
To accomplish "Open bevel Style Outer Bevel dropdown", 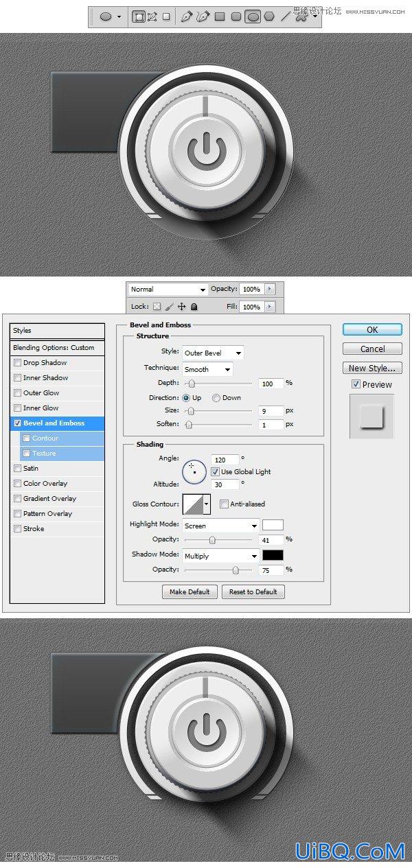I will (x=213, y=353).
